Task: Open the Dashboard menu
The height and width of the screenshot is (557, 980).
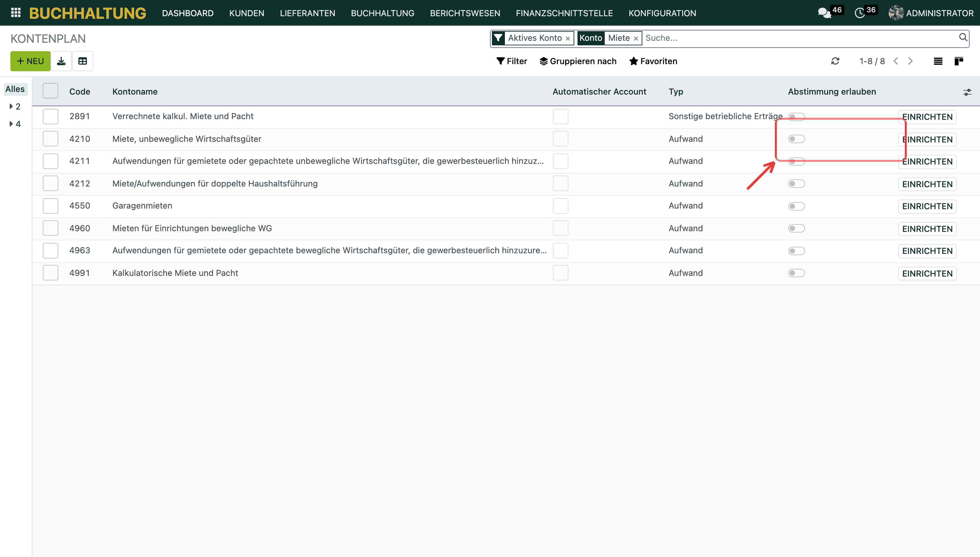Action: tap(188, 13)
